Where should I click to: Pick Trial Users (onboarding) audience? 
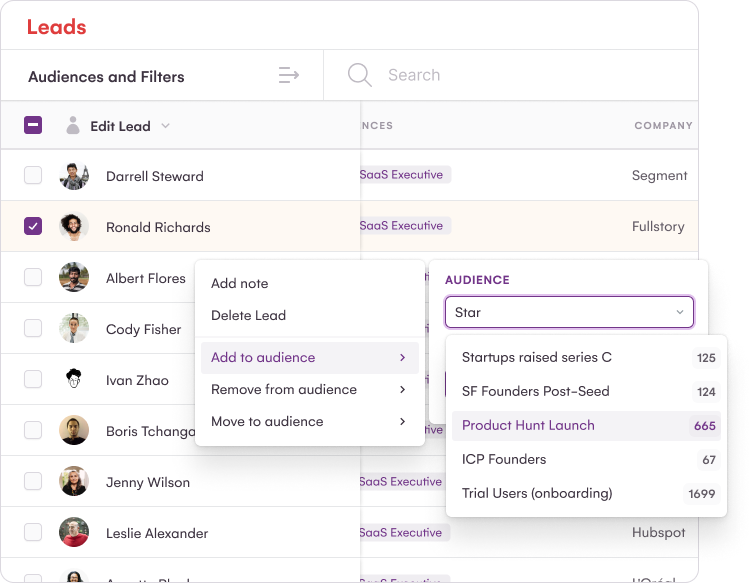(586, 493)
